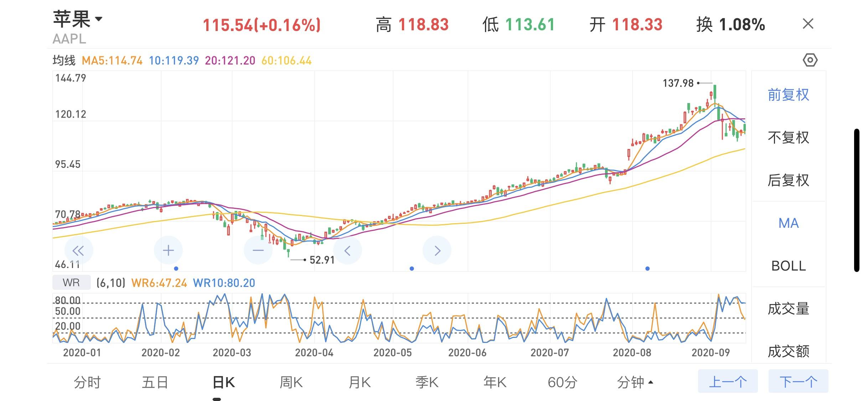Go to previous stock with 上一个

728,381
